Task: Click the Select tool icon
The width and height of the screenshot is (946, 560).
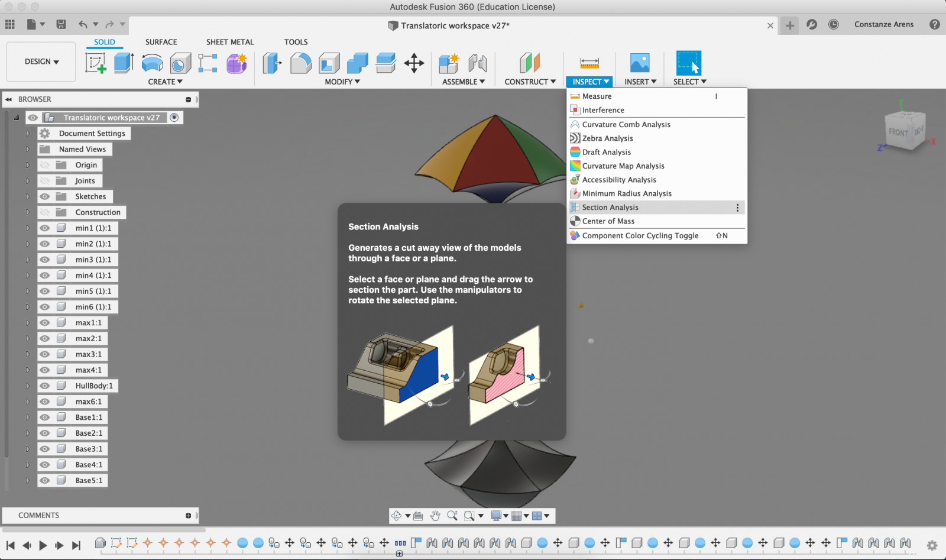Action: 689,63
